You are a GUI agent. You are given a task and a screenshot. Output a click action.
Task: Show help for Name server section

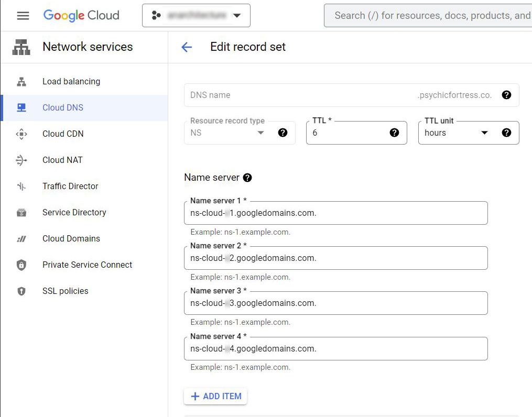click(247, 178)
